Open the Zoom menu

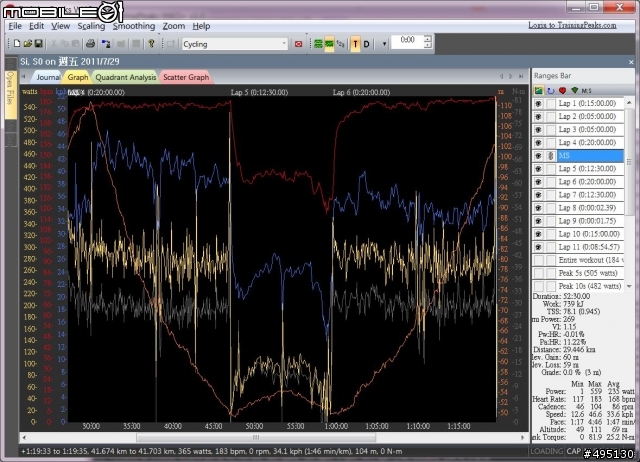click(173, 26)
